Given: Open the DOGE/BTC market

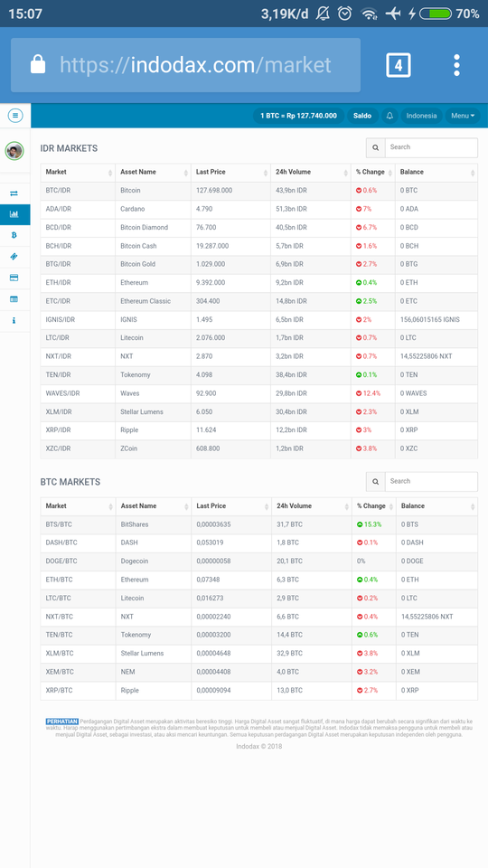Looking at the screenshot, I should coord(259,561).
